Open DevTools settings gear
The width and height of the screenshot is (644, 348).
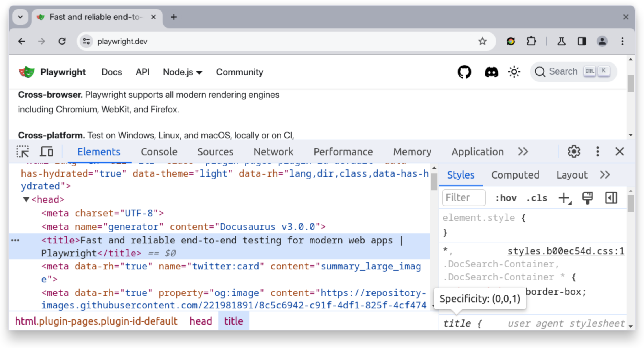click(574, 152)
